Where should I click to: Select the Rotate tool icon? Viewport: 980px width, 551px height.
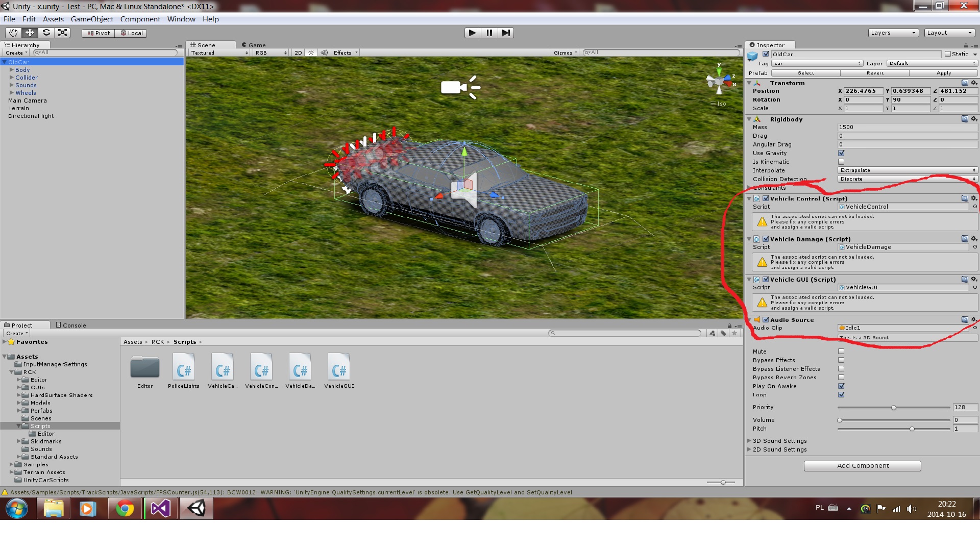[46, 33]
